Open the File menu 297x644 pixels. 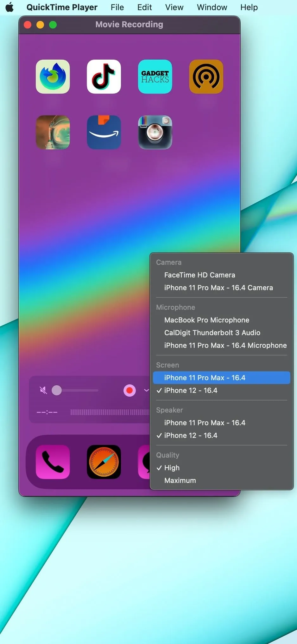tap(117, 7)
